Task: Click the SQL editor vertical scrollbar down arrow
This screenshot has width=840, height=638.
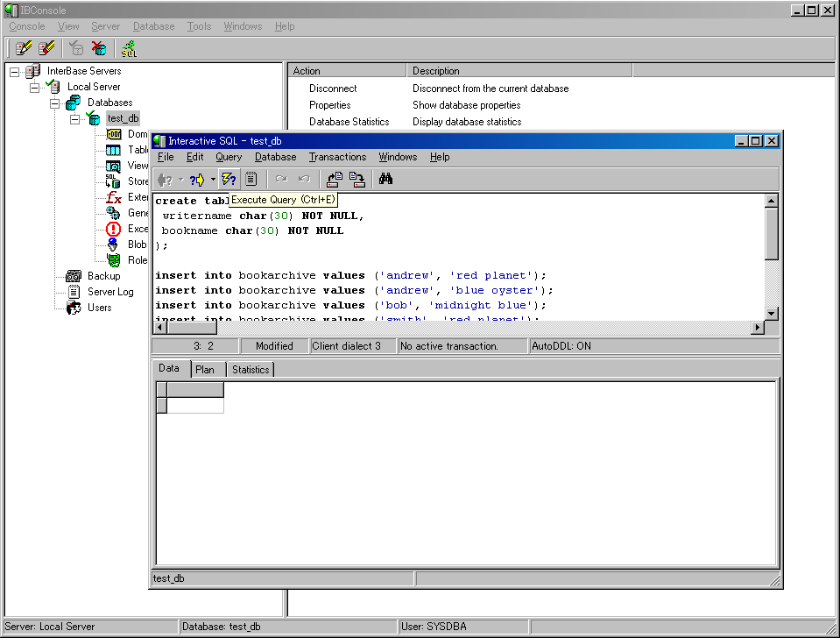Action: [772, 314]
